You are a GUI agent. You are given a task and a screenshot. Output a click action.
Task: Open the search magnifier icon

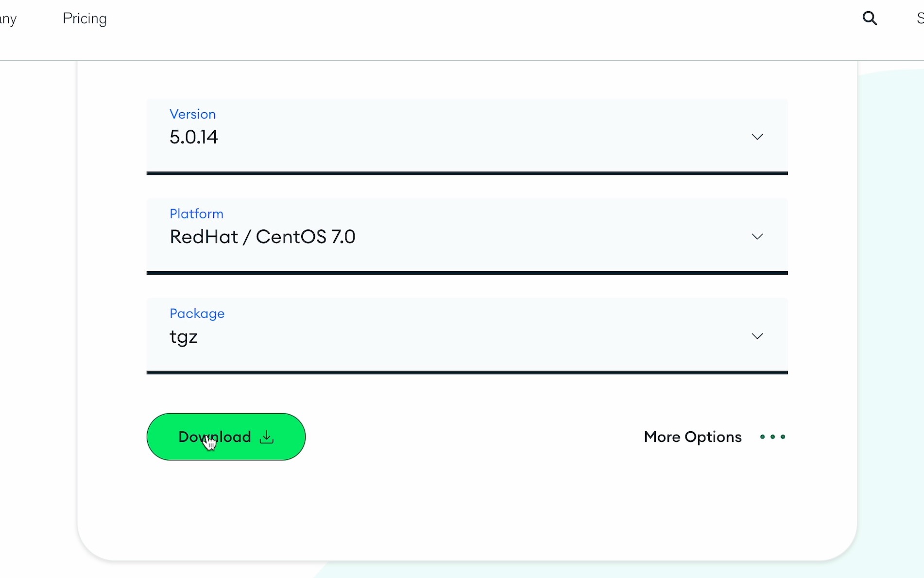click(870, 18)
